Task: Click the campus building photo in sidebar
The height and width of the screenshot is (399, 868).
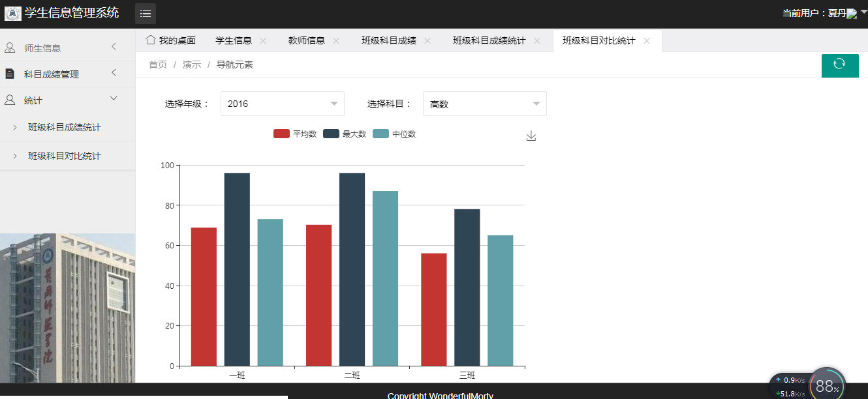Action: (x=68, y=308)
